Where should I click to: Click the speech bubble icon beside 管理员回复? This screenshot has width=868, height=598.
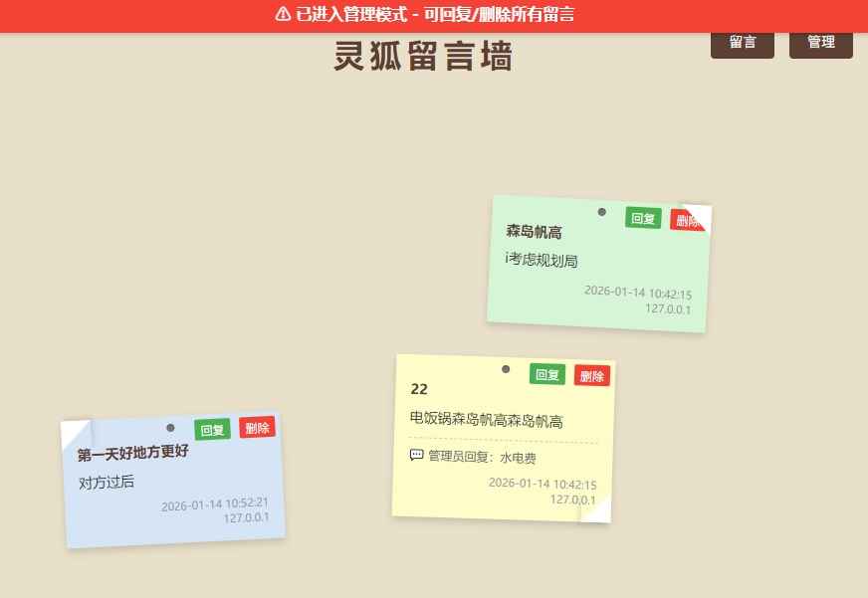click(415, 456)
